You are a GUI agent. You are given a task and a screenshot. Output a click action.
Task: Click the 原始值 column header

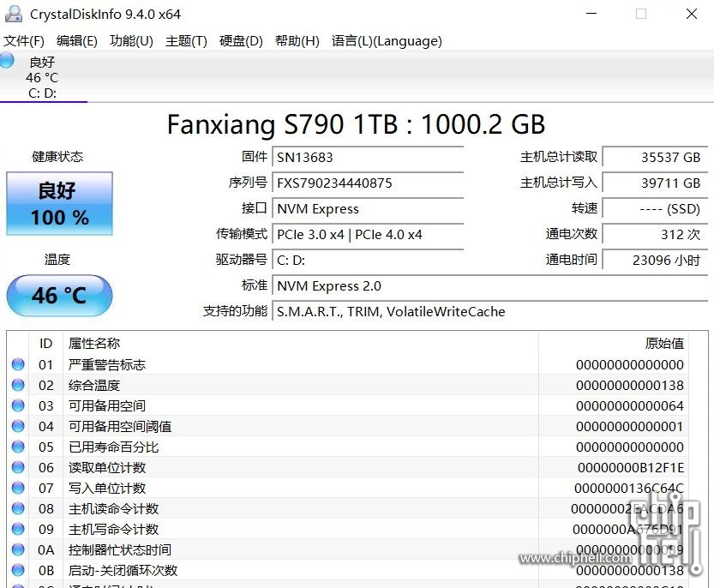point(614,344)
